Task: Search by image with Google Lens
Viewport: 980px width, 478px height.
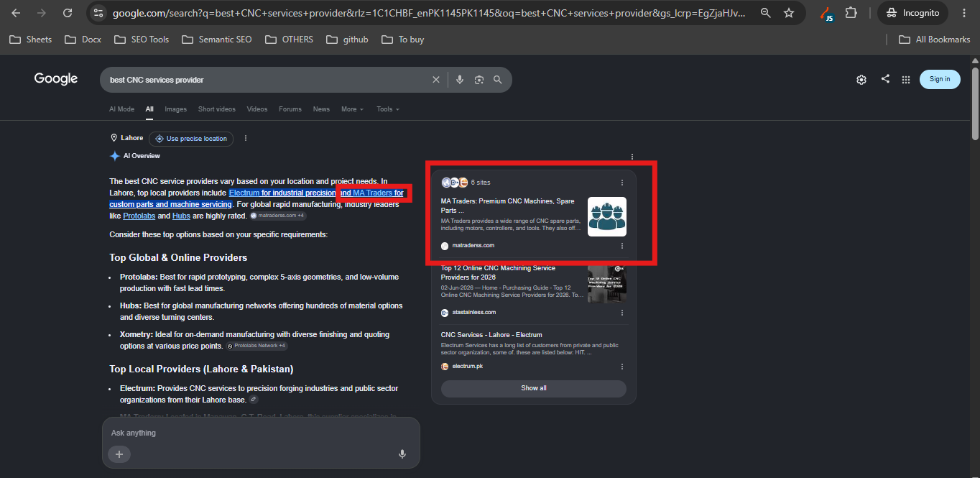Action: point(479,80)
